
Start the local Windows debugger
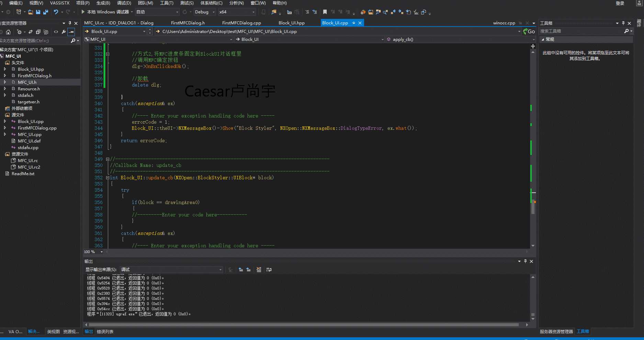[x=105, y=12]
